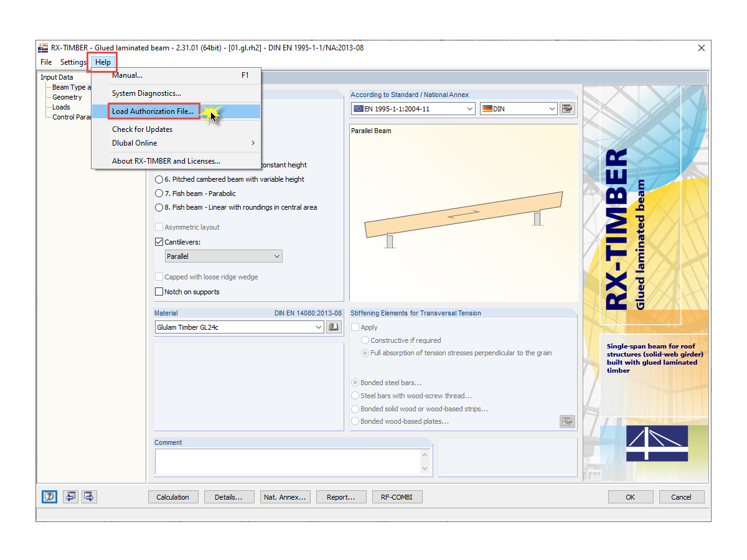Click the RX-TIMBER application icon in title bar
The image size is (747, 560).
tap(43, 47)
